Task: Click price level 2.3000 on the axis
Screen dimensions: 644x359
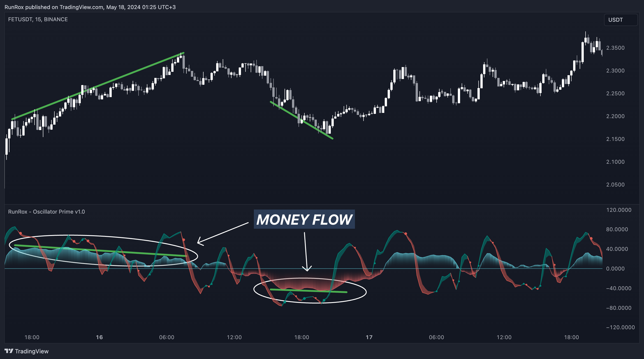Action: tap(615, 70)
